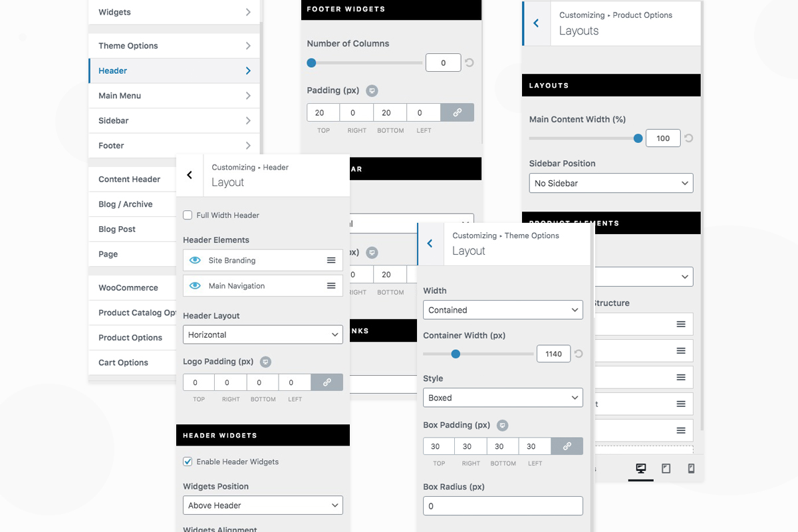Switch to desktop preview device
The image size is (798, 532).
(641, 469)
